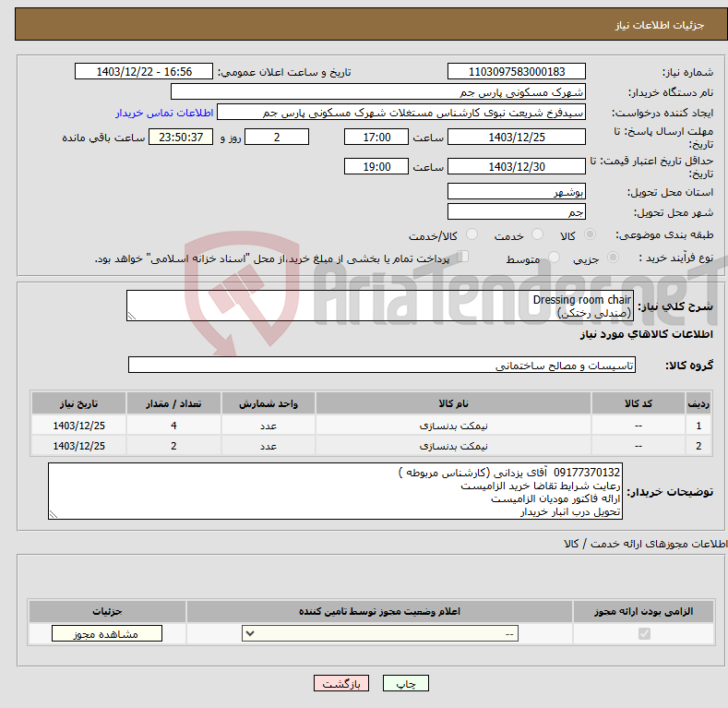Click the goods group field تاسیسات و مصالح ساختمانی
This screenshot has width=728, height=708.
pyautogui.click(x=382, y=366)
